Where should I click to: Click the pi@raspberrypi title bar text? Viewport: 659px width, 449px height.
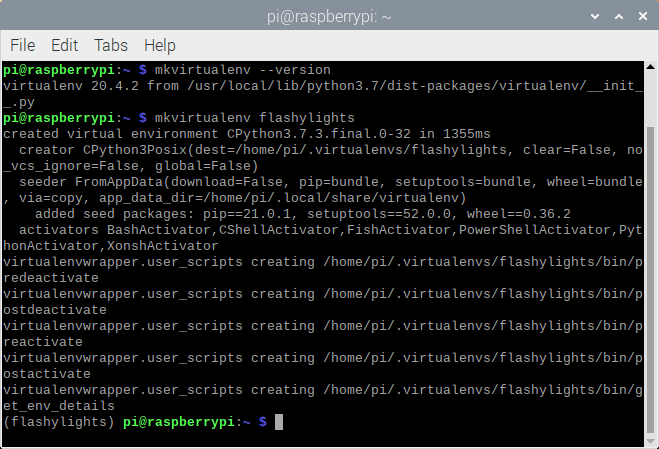tap(329, 16)
